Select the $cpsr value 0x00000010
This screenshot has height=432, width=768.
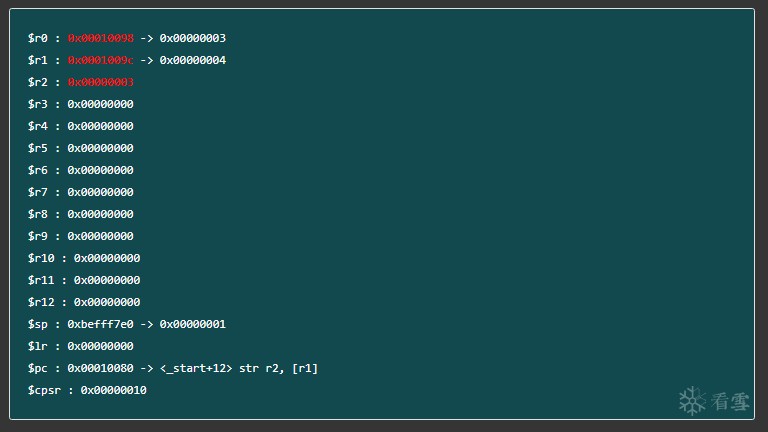(114, 390)
